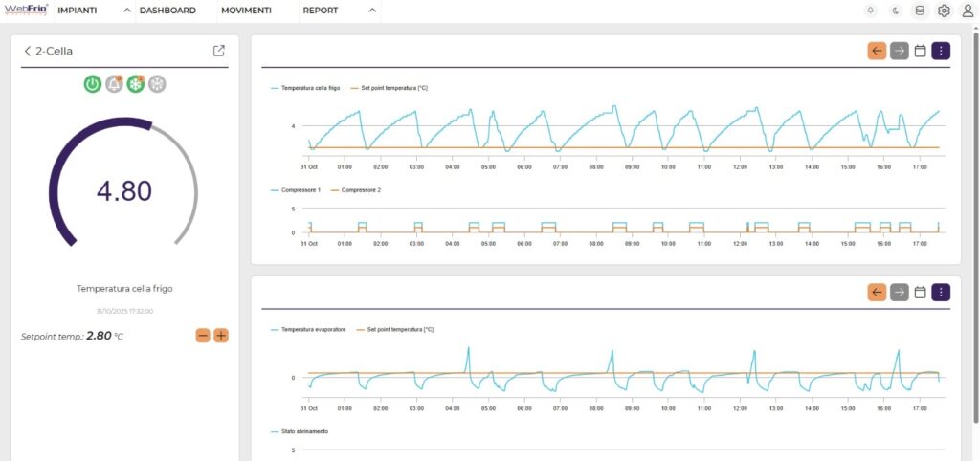Open the user profile icon
Screen dimensions: 980x461
point(968,11)
